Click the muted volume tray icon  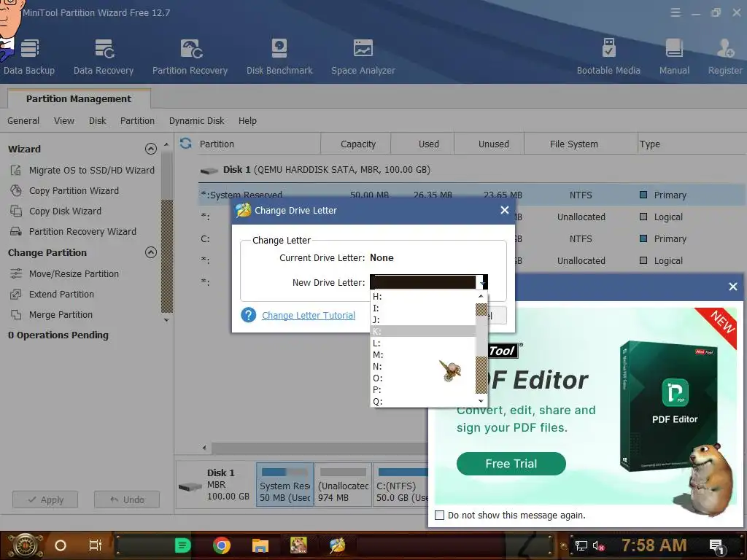pos(598,545)
